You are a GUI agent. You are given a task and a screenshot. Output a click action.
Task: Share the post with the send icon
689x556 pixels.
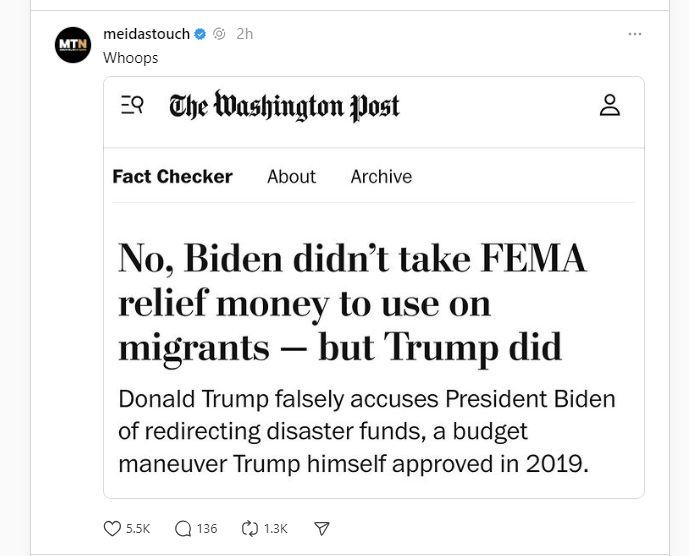point(322,528)
